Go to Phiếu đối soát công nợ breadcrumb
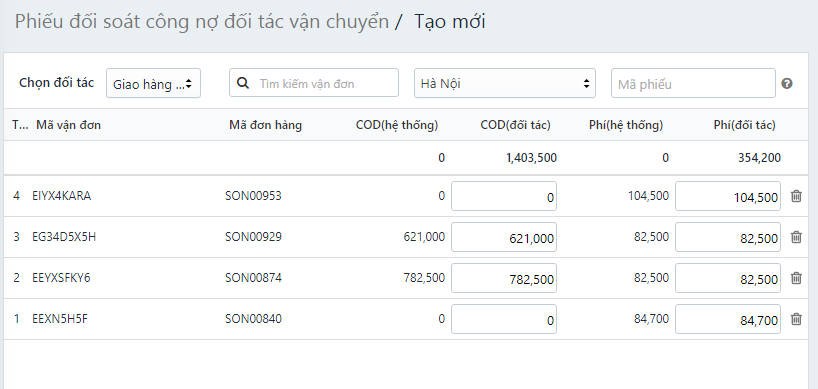 [202, 21]
